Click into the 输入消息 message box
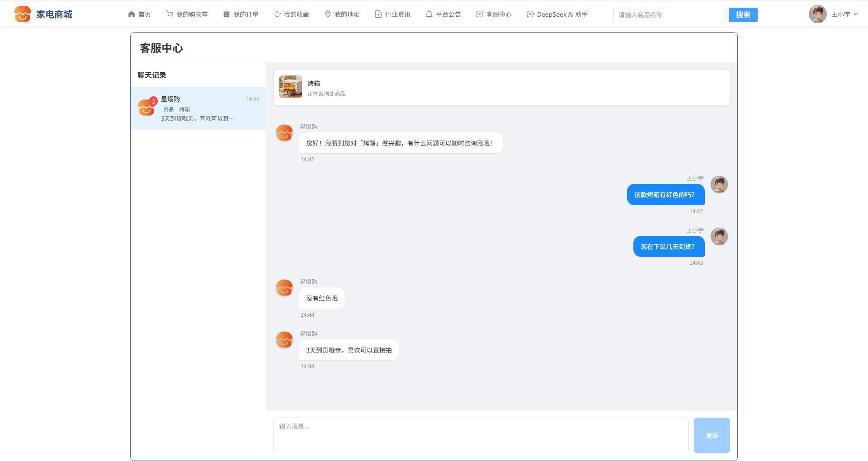This screenshot has height=461, width=868. point(481,435)
